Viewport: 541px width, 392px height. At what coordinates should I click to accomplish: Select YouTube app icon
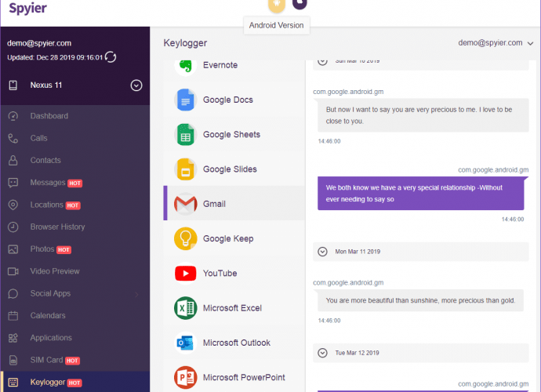pyautogui.click(x=186, y=274)
